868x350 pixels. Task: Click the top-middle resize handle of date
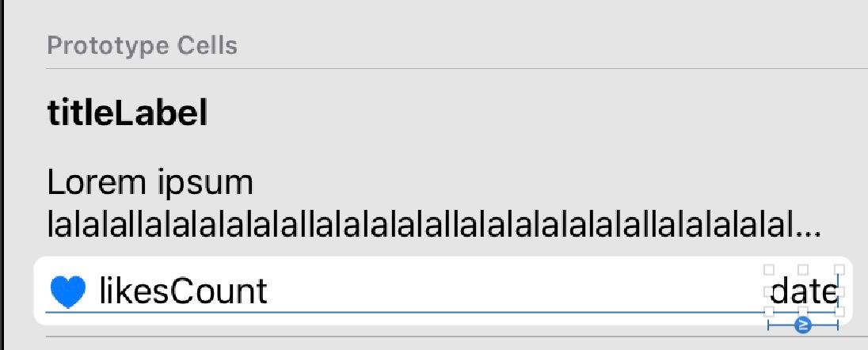tap(803, 270)
